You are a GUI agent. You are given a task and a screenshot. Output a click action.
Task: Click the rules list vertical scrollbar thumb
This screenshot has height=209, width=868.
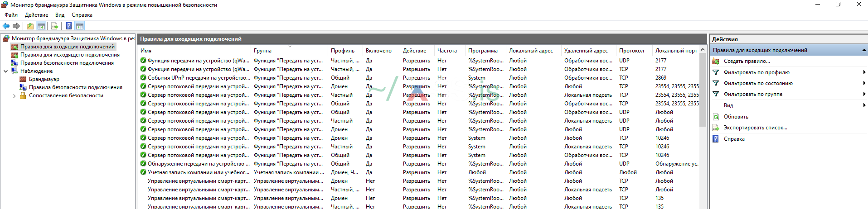point(703,90)
